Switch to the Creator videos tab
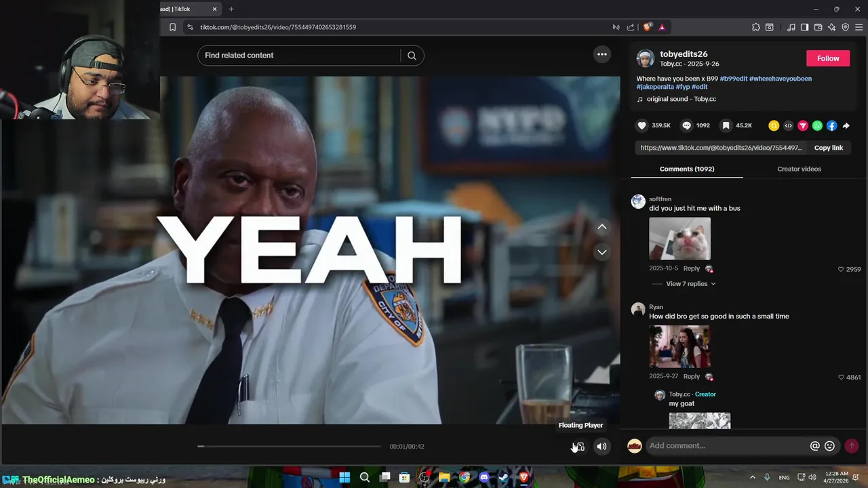Screen dimensions: 868x488 click(x=799, y=169)
